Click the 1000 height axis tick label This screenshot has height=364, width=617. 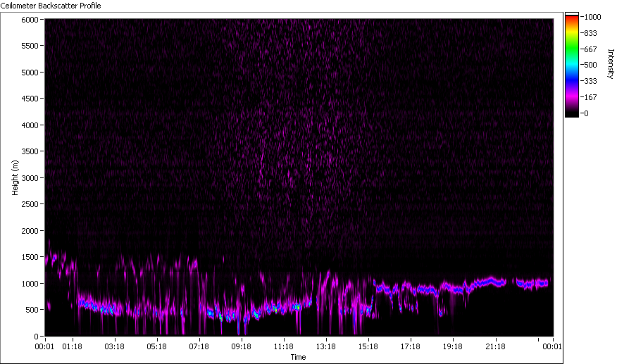click(x=30, y=284)
